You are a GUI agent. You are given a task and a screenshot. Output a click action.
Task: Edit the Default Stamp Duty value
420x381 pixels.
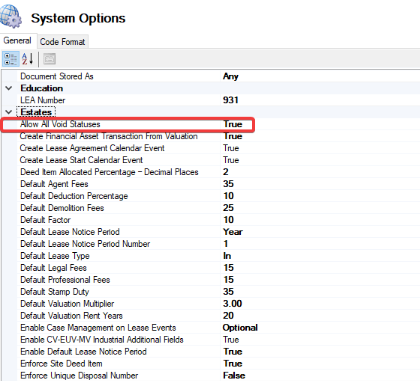[x=228, y=292]
